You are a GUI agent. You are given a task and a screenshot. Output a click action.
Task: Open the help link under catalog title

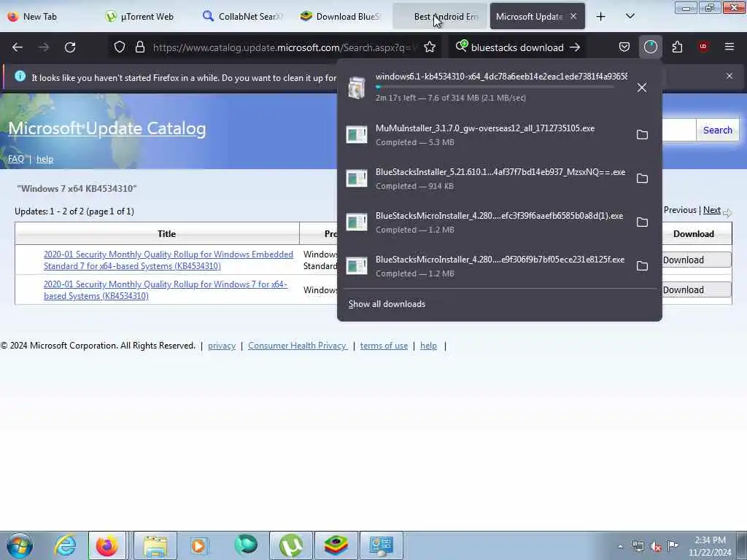[x=44, y=159]
